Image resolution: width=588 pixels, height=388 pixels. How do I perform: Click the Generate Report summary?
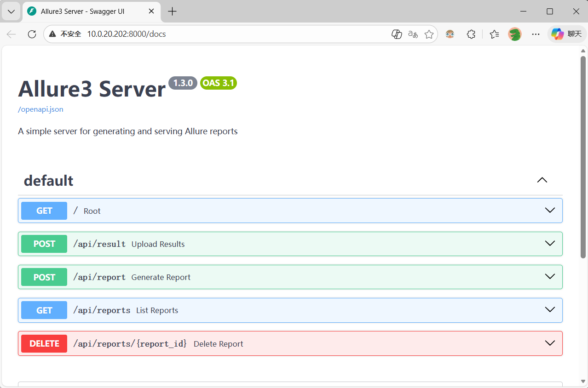[161, 277]
